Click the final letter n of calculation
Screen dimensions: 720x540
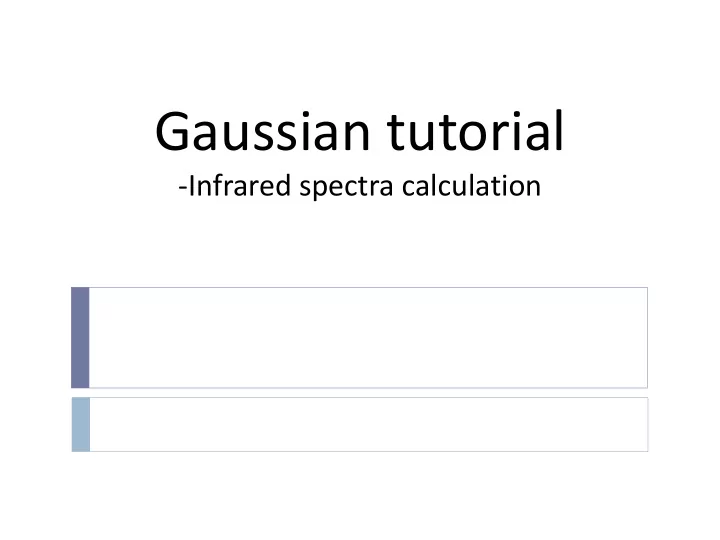(x=534, y=188)
